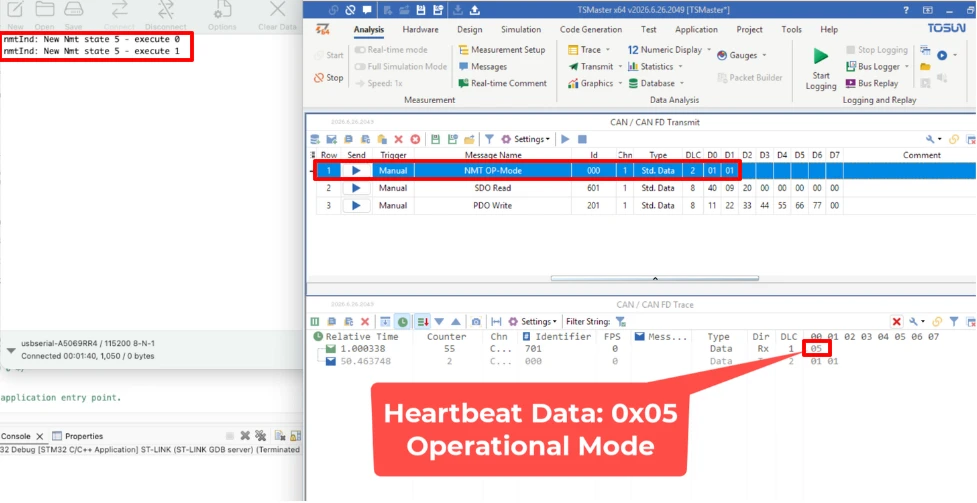Click the TSMaster Help question-mark icon
This screenshot has width=977, height=503.
tap(906, 10)
